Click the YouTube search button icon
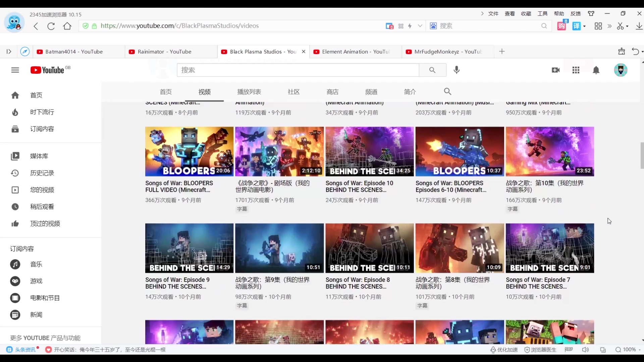This screenshot has width=644, height=362. tap(432, 70)
